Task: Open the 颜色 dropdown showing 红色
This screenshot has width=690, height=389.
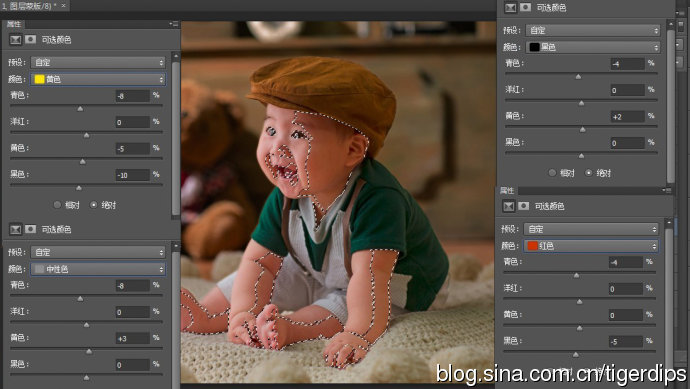Action: pos(591,246)
